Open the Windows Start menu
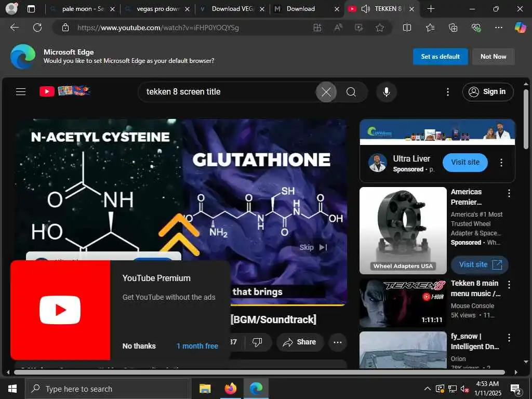The image size is (532, 399). point(12,389)
